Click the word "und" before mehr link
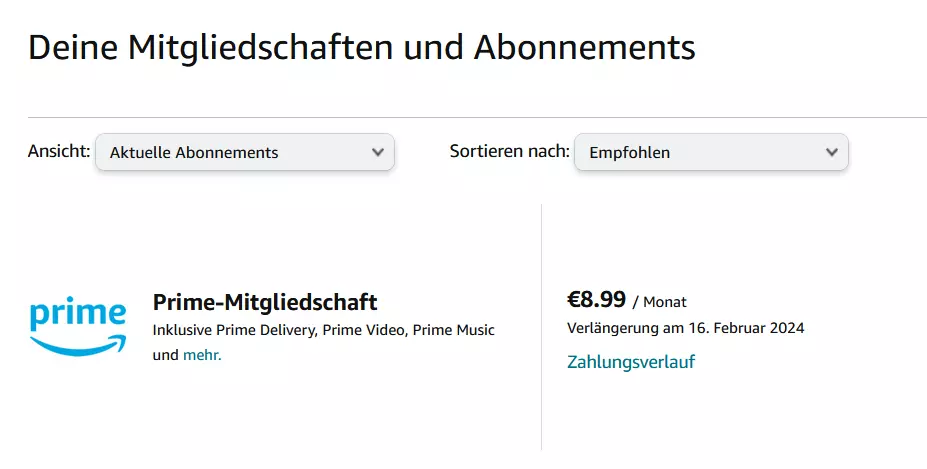This screenshot has width=927, height=469. [x=166, y=355]
